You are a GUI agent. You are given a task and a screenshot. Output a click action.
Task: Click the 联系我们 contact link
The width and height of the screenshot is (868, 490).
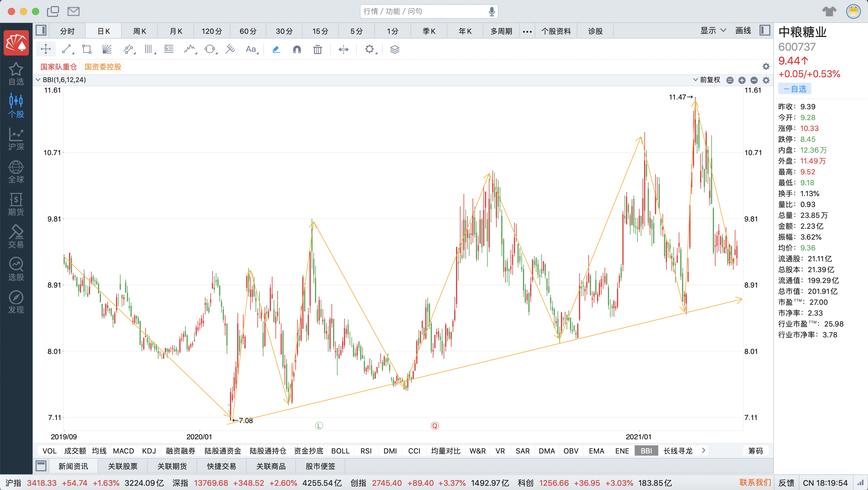tap(755, 482)
